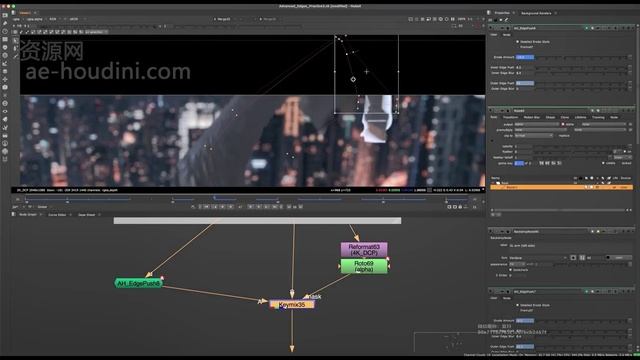Click italic button in BackdropNode font row
The height and width of the screenshot is (360, 640).
[x=582, y=258]
